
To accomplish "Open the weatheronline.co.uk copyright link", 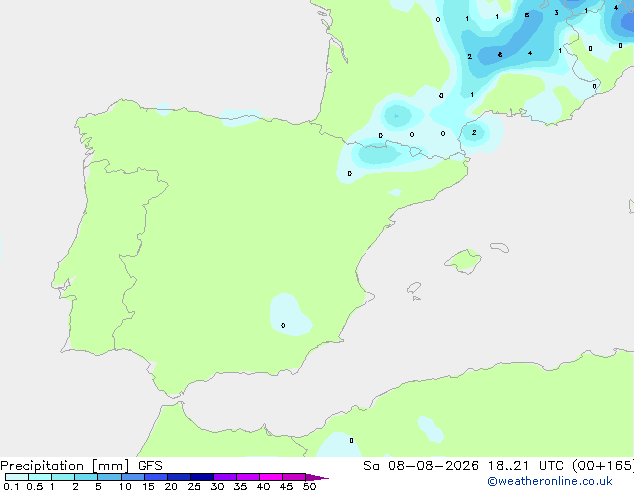I will coord(550,481).
